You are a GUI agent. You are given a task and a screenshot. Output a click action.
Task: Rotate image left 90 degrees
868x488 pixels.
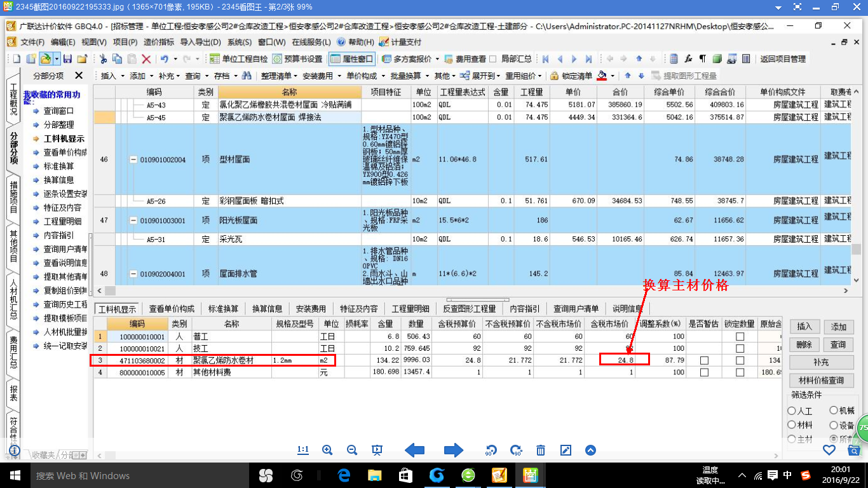click(x=491, y=451)
